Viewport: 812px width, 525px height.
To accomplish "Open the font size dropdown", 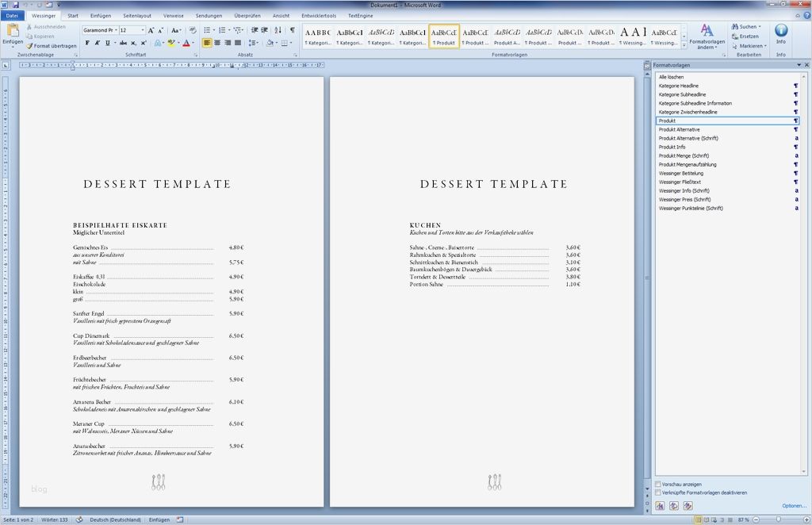I will [x=143, y=29].
